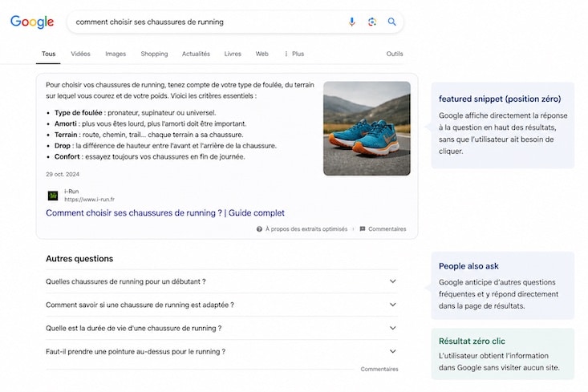Screen dimensions: 588x392
Task: Go to the Livres tab
Action: [x=233, y=54]
